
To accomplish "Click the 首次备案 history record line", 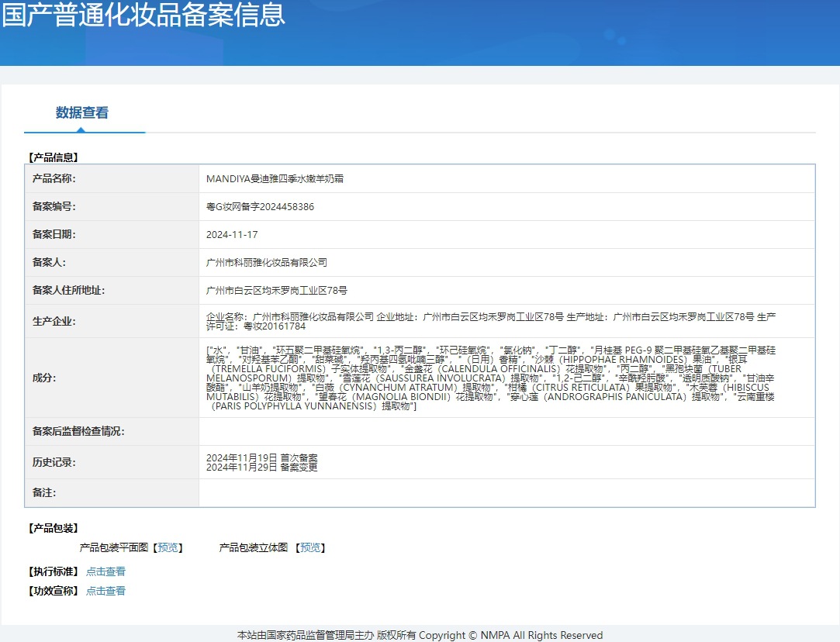I will click(x=261, y=458).
